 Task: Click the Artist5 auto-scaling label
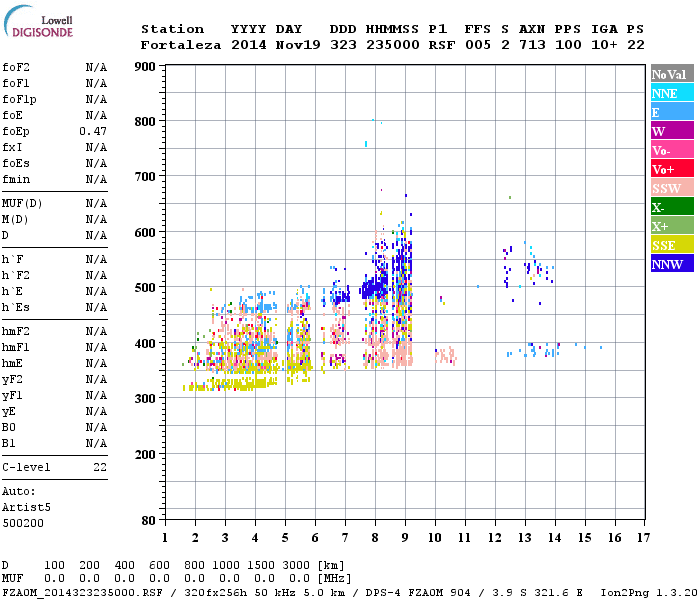point(26,508)
